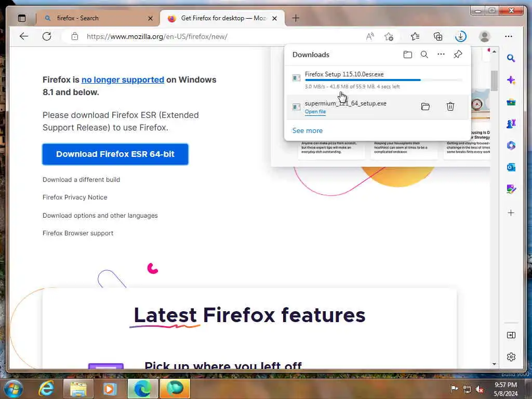The width and height of the screenshot is (532, 399).
Task: Close the firefox - Search tab
Action: [150, 18]
